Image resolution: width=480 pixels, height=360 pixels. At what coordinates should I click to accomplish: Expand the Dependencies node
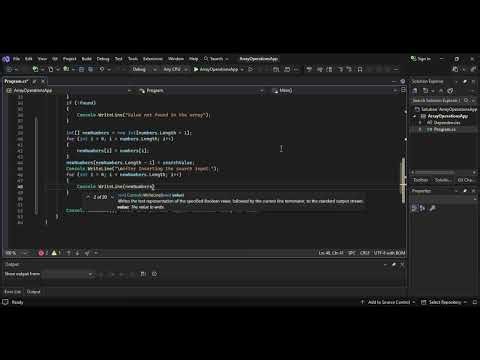(420, 123)
